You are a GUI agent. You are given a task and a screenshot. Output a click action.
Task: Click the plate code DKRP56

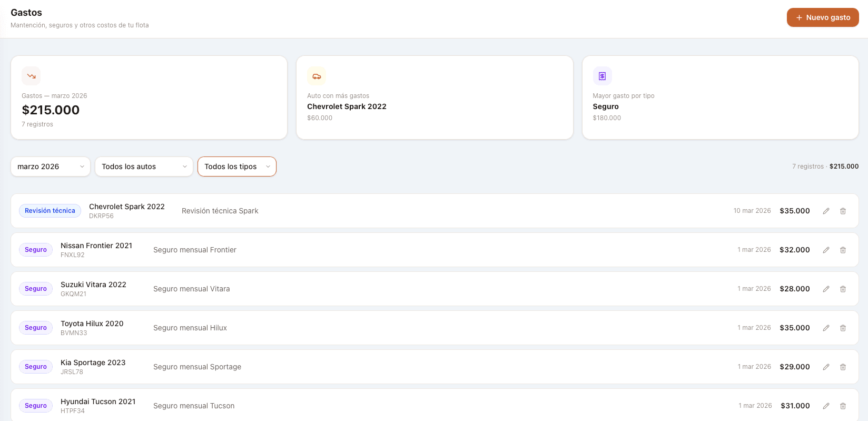[x=101, y=216]
